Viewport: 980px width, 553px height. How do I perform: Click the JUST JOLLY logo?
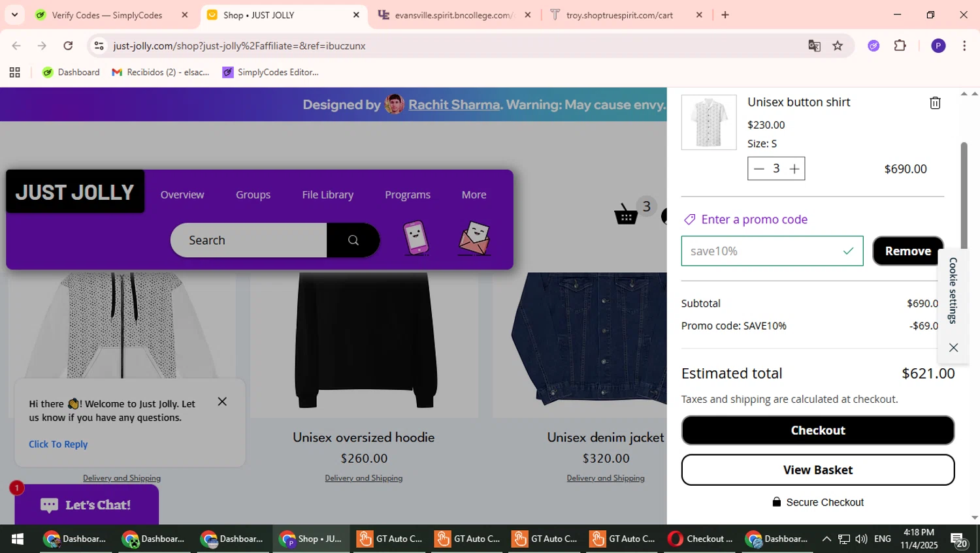75,192
